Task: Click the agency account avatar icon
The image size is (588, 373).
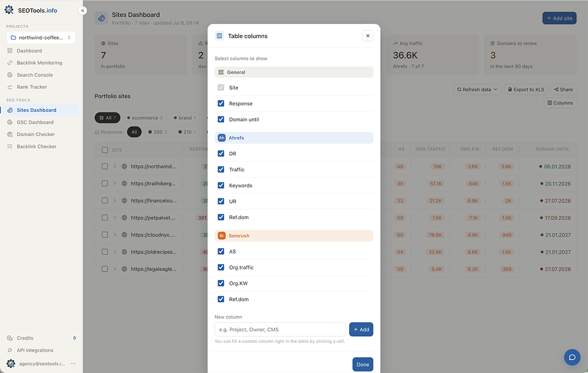Action: (x=11, y=364)
